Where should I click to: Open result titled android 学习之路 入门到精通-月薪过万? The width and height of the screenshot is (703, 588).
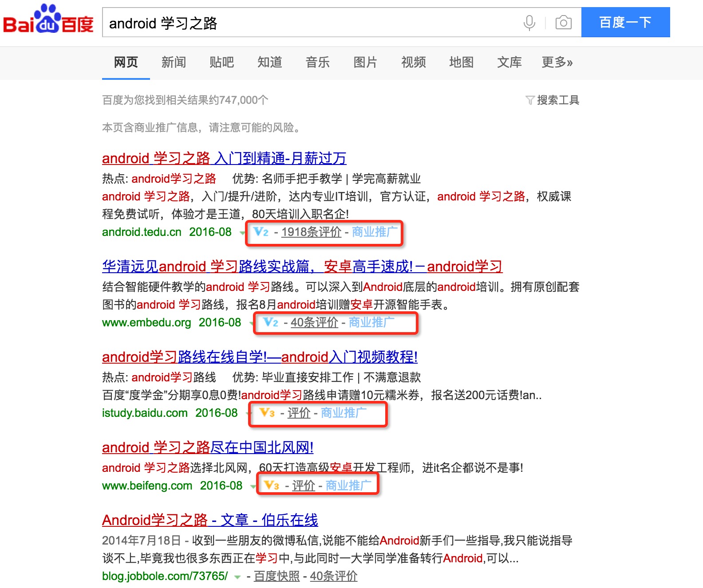[x=224, y=158]
